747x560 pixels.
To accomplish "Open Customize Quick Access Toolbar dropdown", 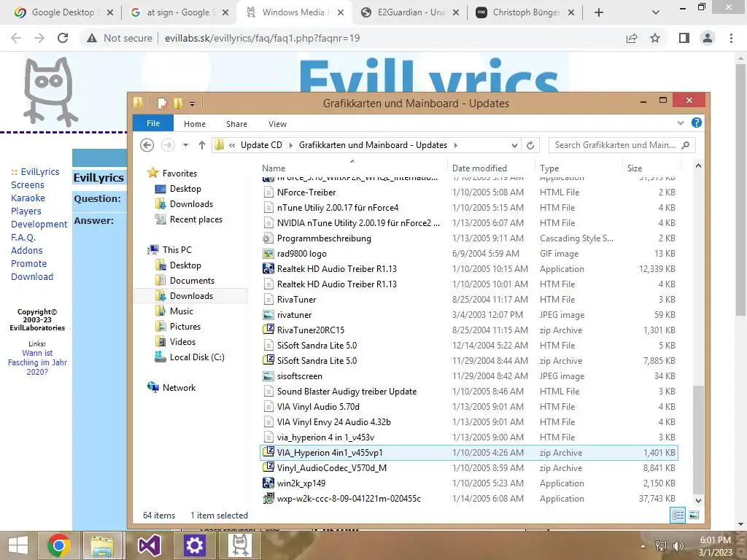I will point(192,104).
